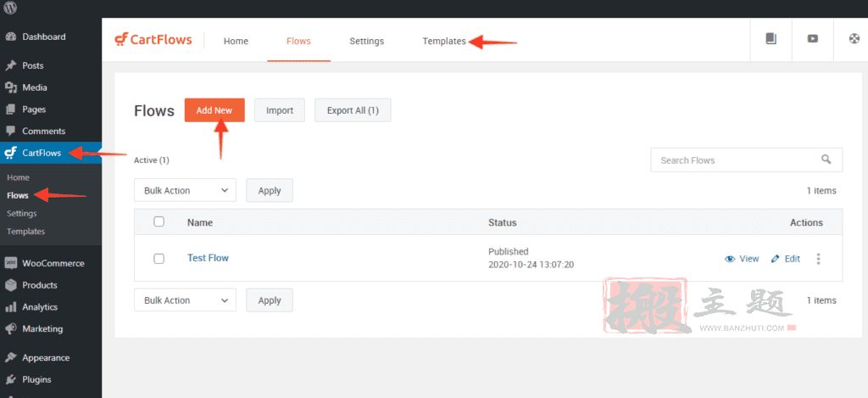Click the date 2020-10-24 13:07:20
This screenshot has height=398, width=868.
(531, 265)
